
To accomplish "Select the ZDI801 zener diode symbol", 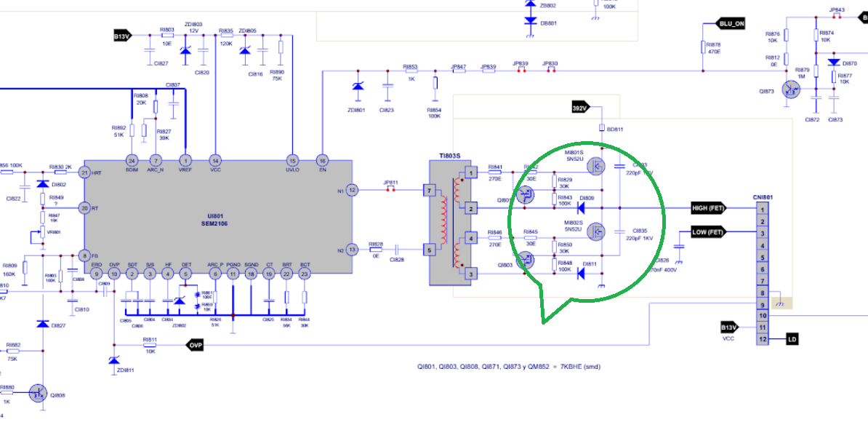I will 358,86.
